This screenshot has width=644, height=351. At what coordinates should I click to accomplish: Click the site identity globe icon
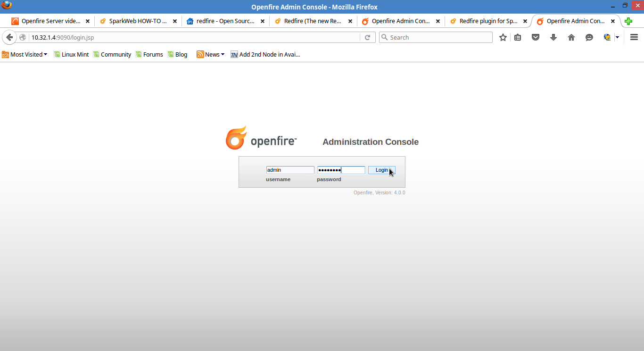(23, 37)
